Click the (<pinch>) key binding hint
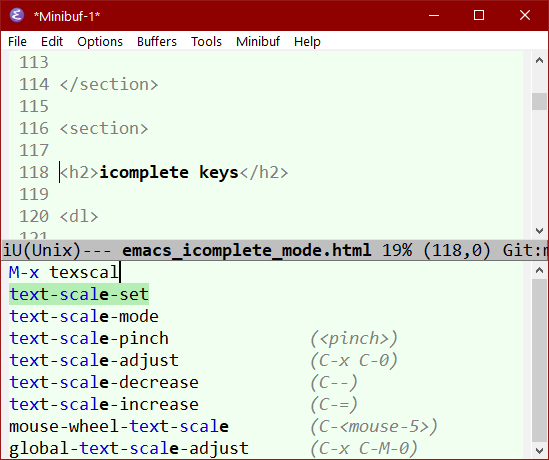The height and width of the screenshot is (460, 549). tap(354, 339)
